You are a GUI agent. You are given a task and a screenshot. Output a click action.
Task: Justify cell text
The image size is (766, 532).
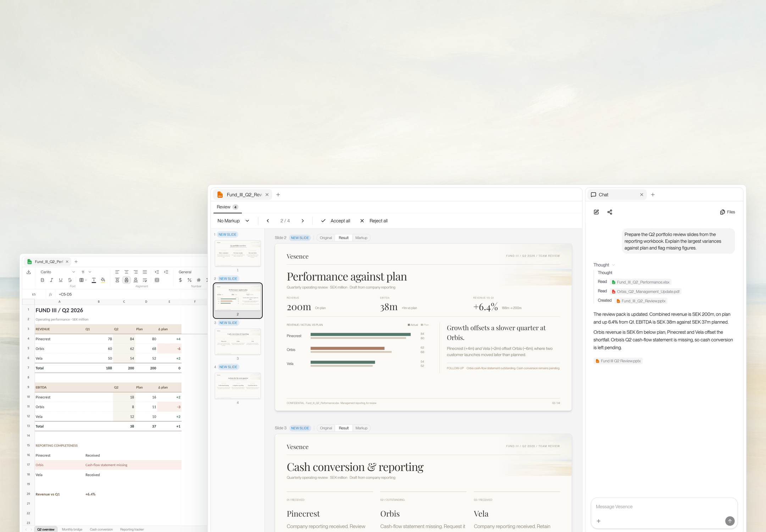[145, 272]
